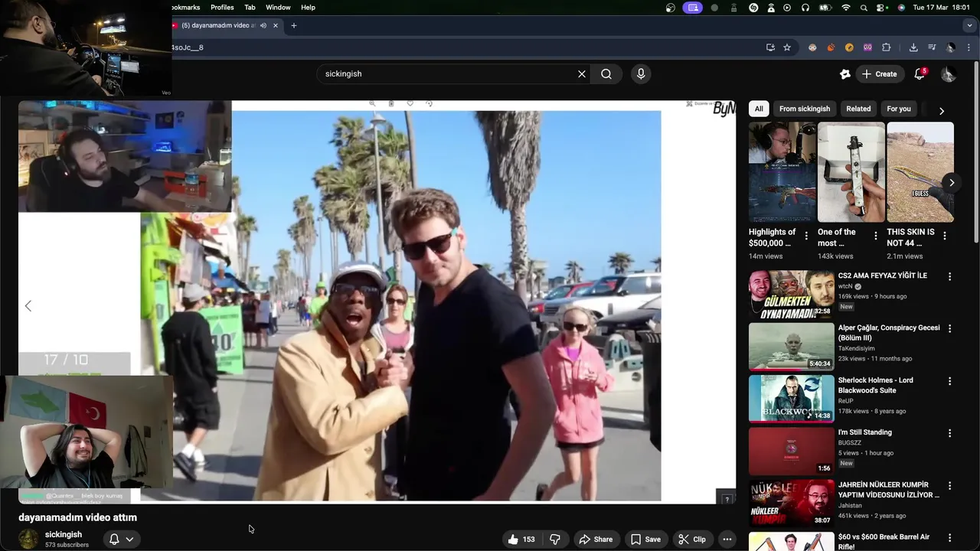Open options for Alper Çağlar video
This screenshot has width=980, height=551.
click(x=949, y=328)
